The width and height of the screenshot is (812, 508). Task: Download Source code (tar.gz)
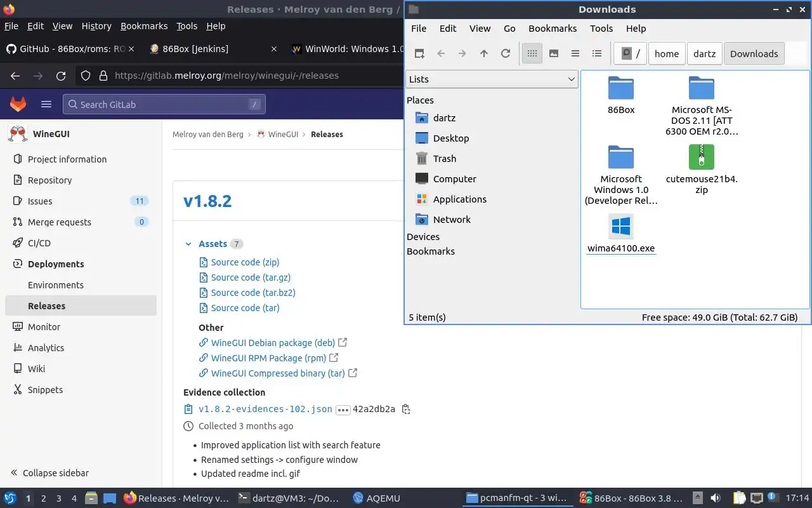[x=251, y=277]
